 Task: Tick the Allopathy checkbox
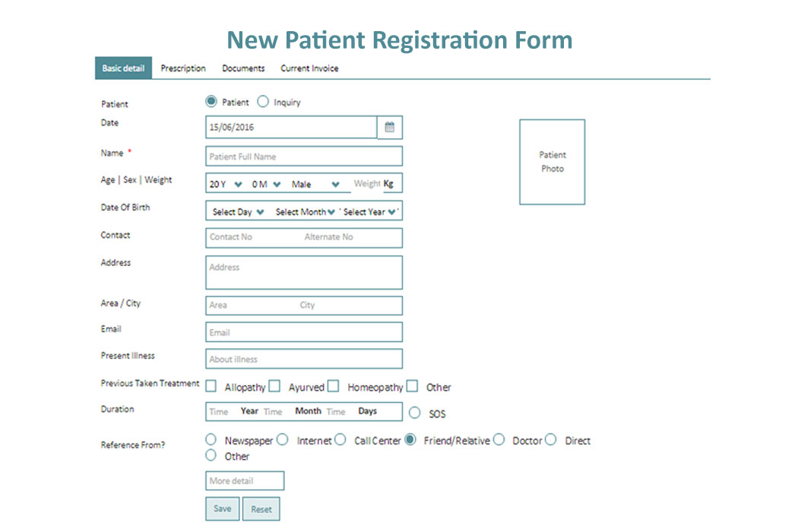click(211, 386)
